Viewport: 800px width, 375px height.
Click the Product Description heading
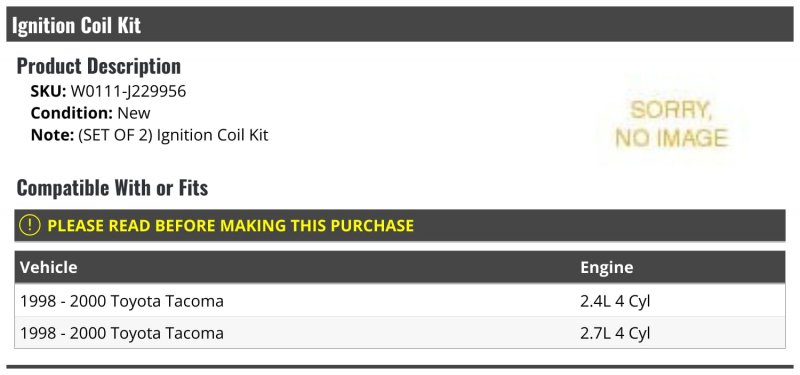tap(98, 66)
